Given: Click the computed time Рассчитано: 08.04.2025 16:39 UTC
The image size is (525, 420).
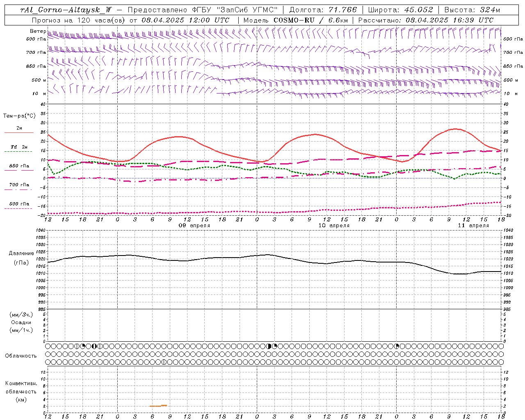Looking at the screenshot, I should click(x=426, y=20).
